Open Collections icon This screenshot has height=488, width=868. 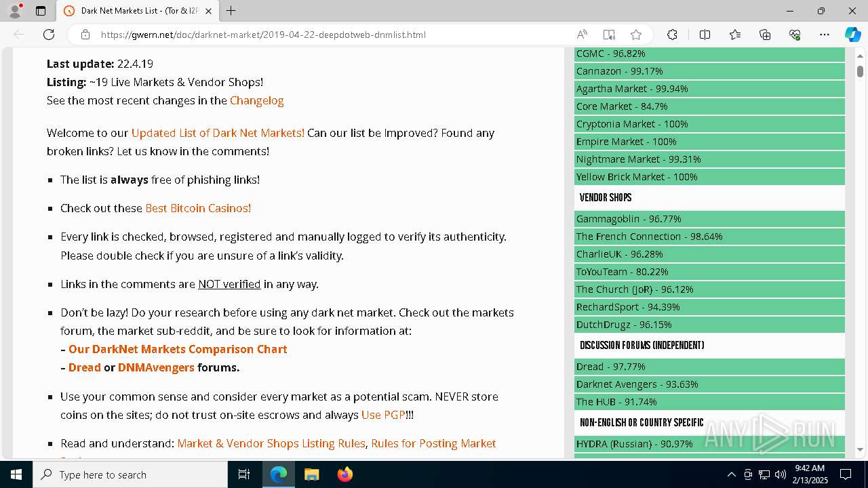click(765, 35)
